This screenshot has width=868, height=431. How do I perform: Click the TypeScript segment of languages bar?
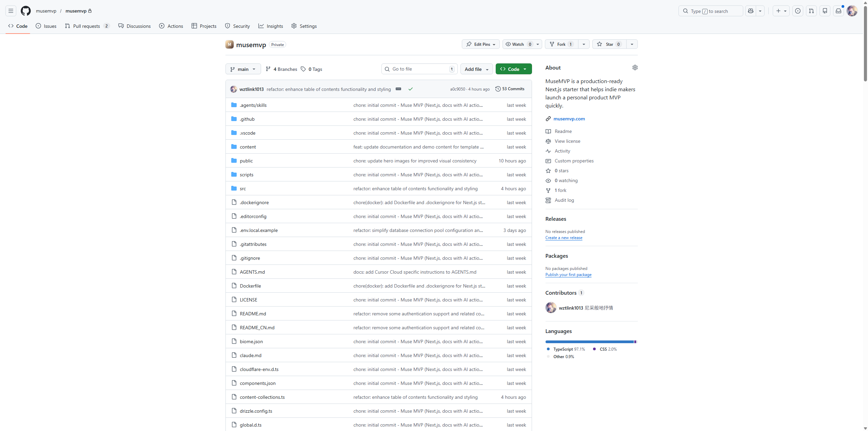(589, 342)
